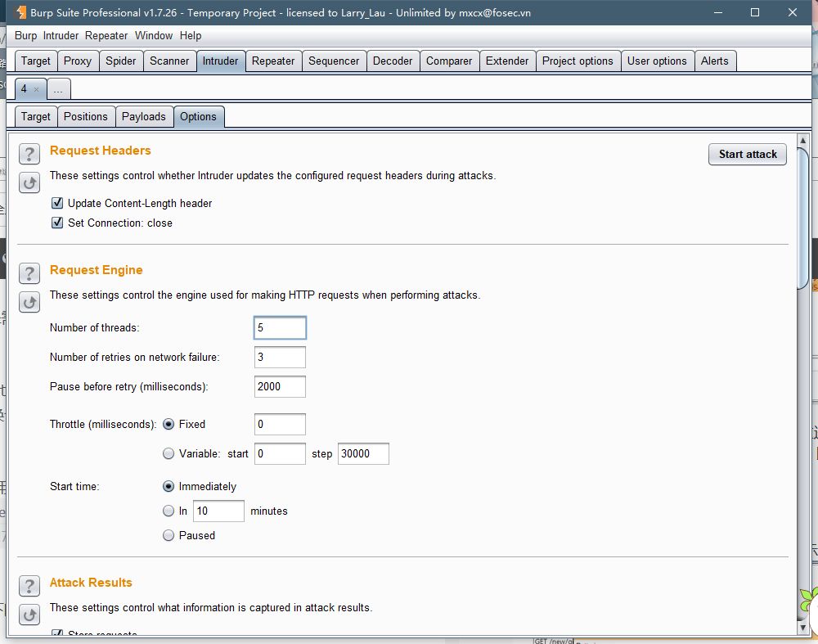This screenshot has height=644, width=818.
Task: Restore defaults for Attack Results section
Action: pos(29,615)
